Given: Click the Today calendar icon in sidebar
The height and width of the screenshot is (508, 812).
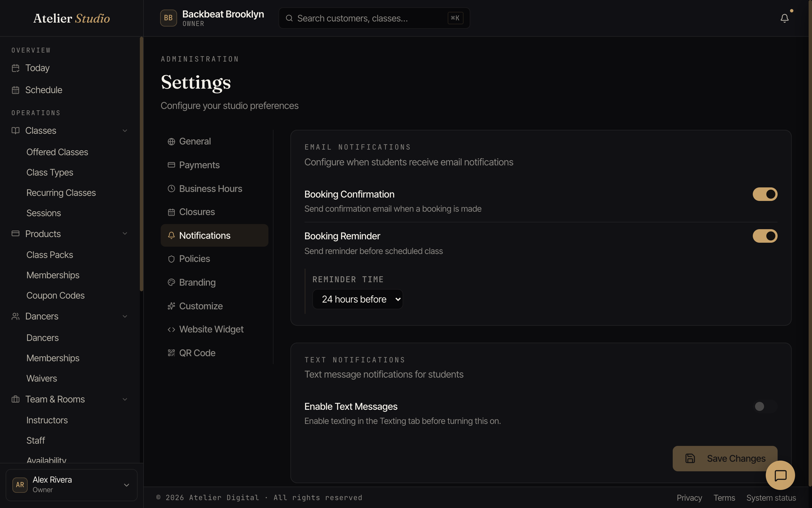Looking at the screenshot, I should coord(16,68).
